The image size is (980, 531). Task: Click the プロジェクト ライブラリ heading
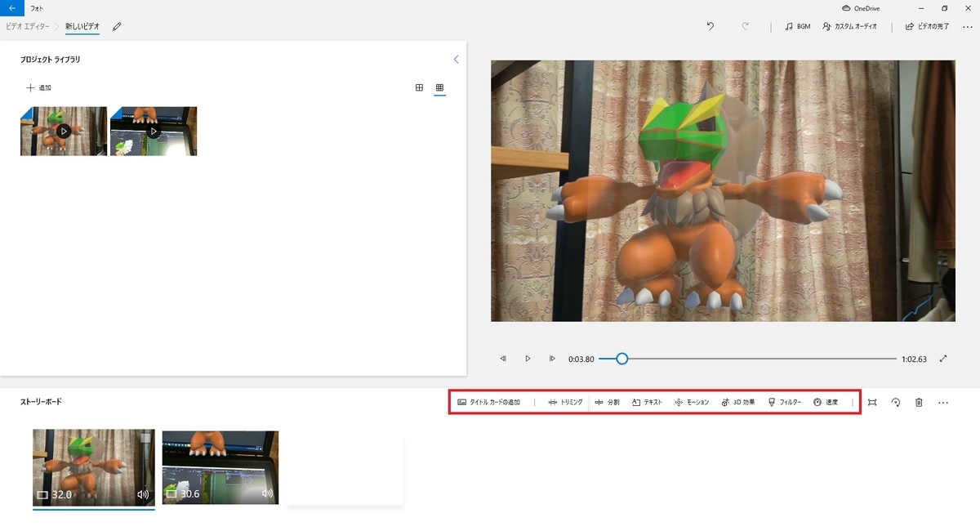[51, 60]
